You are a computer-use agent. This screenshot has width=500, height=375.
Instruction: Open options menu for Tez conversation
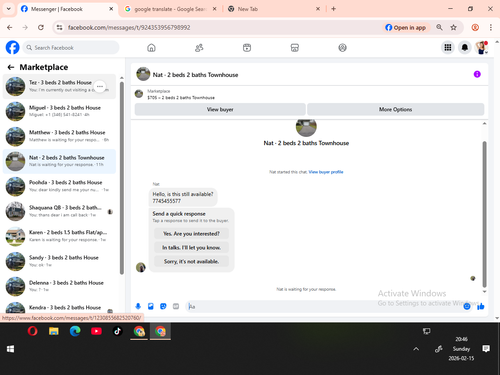(x=100, y=86)
